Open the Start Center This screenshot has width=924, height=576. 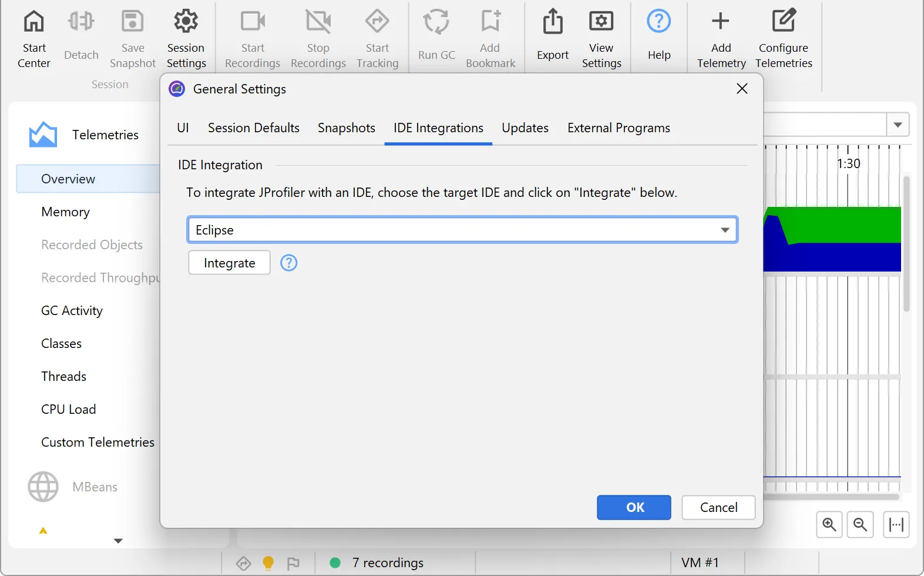34,39
